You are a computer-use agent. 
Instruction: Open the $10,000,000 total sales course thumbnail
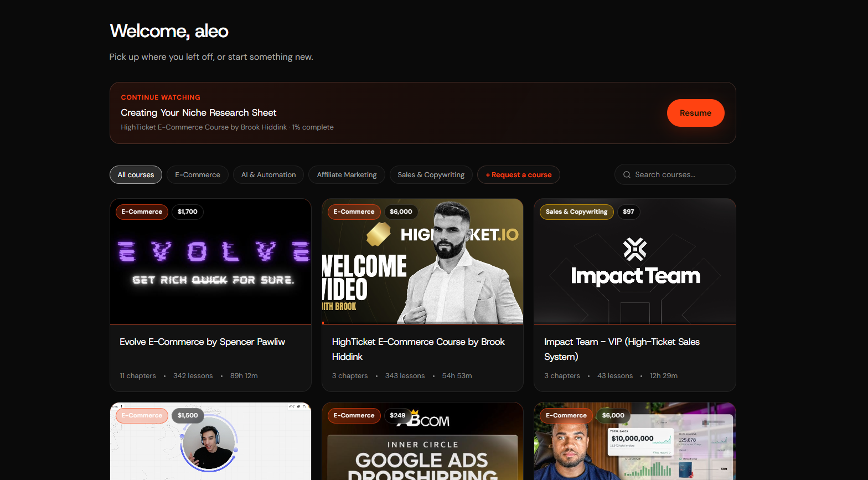coord(635,441)
